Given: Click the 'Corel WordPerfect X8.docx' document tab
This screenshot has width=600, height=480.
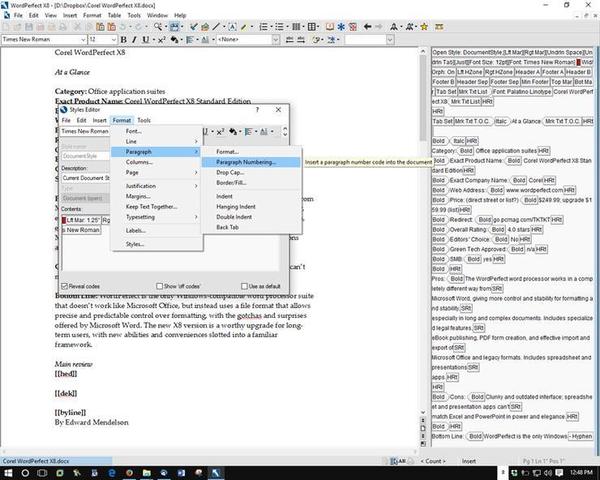Looking at the screenshot, I should tap(56, 461).
